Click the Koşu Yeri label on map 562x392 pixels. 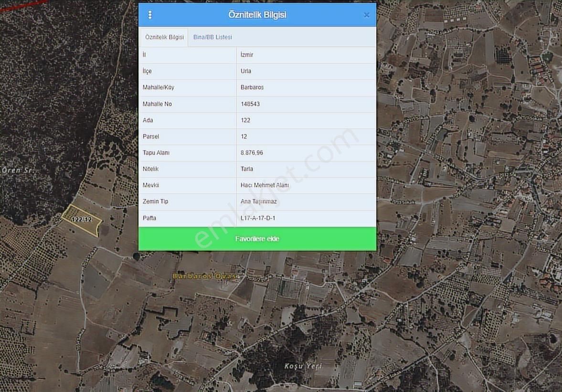point(303,366)
